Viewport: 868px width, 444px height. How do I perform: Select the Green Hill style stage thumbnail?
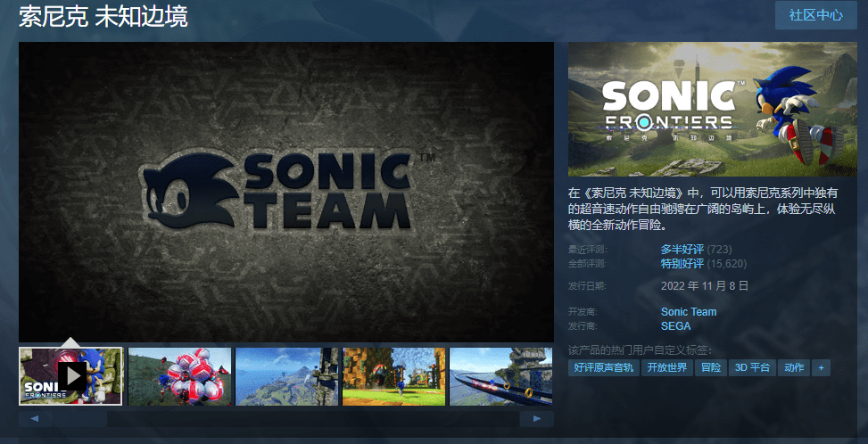pyautogui.click(x=393, y=376)
